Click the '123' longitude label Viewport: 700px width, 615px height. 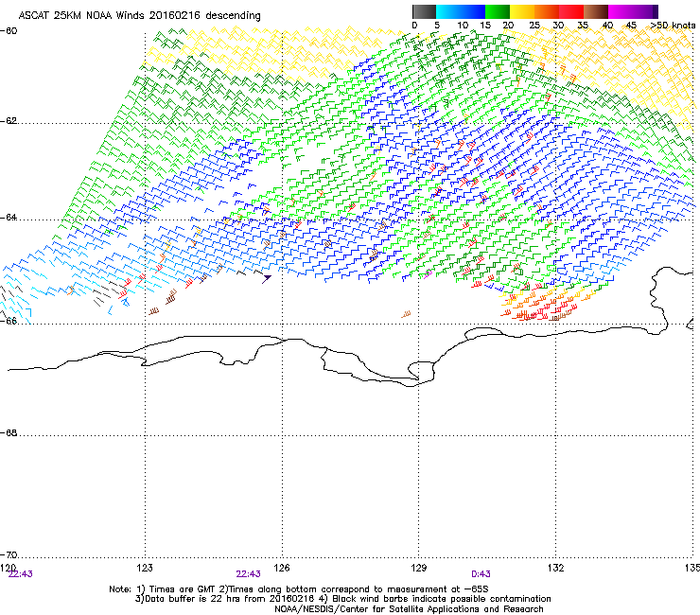pos(145,568)
